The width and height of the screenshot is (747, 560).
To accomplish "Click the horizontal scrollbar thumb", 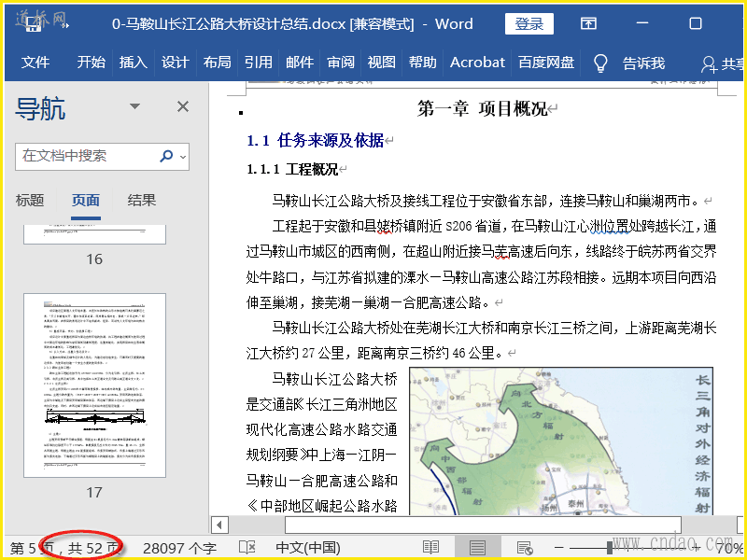I will [x=483, y=525].
